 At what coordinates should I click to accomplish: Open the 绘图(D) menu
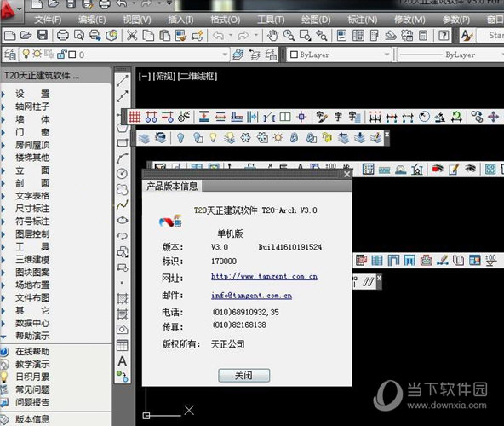316,20
